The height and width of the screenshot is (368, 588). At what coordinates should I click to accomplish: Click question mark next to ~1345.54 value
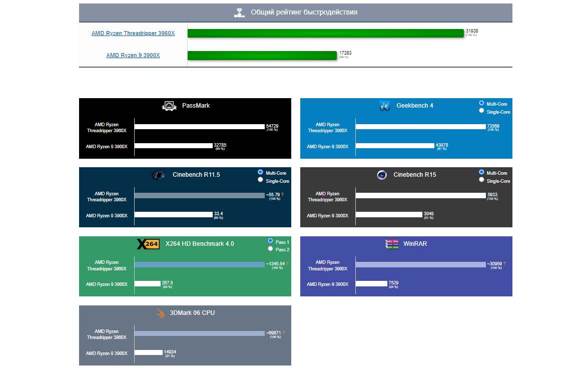pos(287,264)
